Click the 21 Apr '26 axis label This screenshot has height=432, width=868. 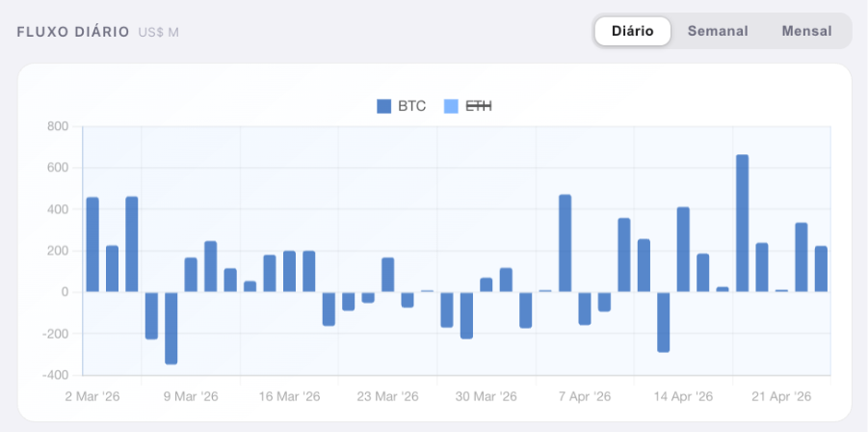(782, 396)
